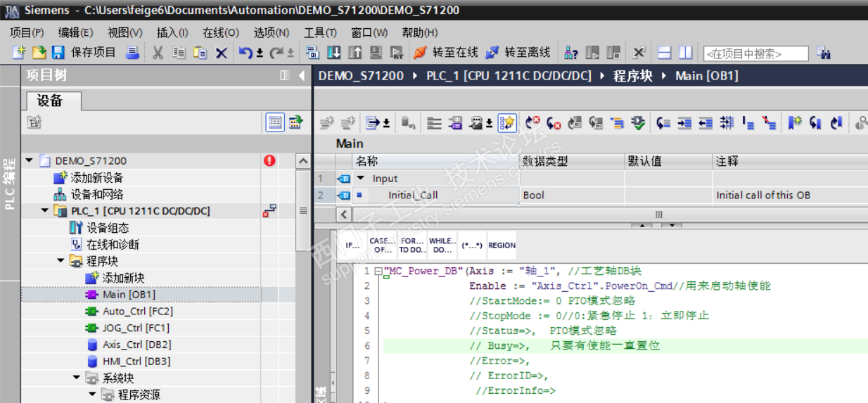Open the 插入(I) menu

(172, 33)
